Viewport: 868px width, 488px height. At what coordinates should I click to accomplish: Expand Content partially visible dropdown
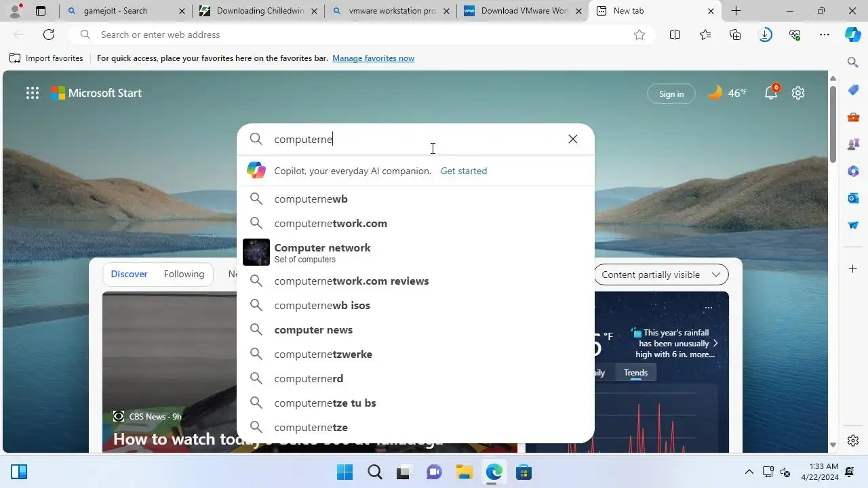(x=660, y=274)
